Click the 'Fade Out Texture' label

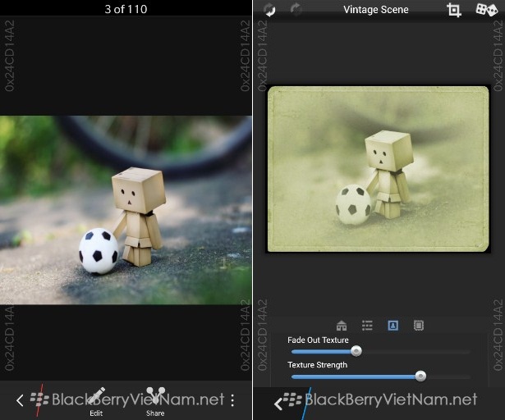pos(318,340)
